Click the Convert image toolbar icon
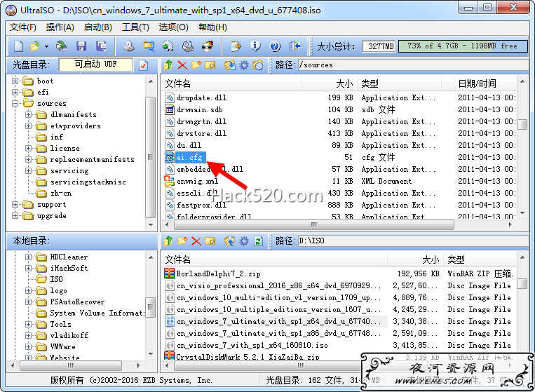The image size is (535, 392). pyautogui.click(x=168, y=46)
